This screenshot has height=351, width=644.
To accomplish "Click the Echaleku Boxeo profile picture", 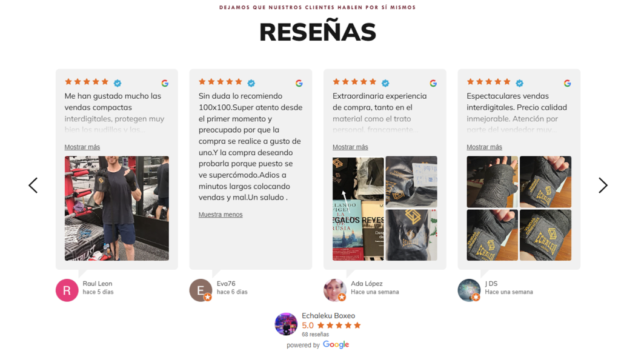I will click(x=286, y=324).
